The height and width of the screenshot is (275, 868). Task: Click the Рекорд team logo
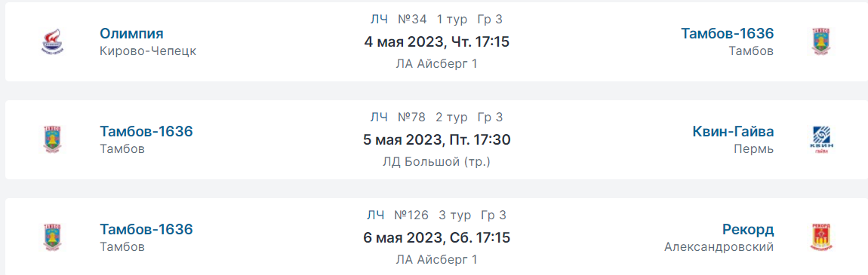point(821,237)
